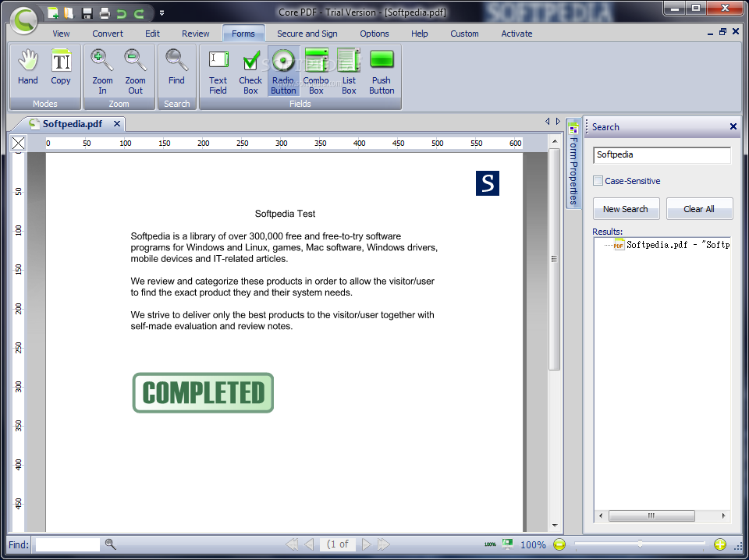Image resolution: width=749 pixels, height=560 pixels.
Task: Click the yellow minus zoom out button
Action: point(559,544)
